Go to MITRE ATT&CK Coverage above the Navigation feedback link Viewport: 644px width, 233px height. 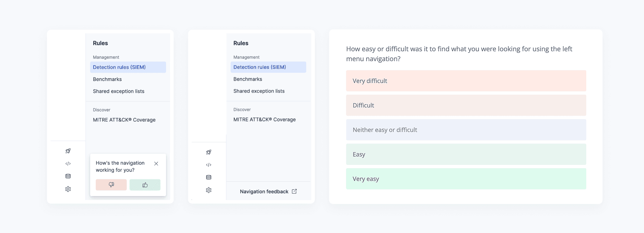[265, 119]
